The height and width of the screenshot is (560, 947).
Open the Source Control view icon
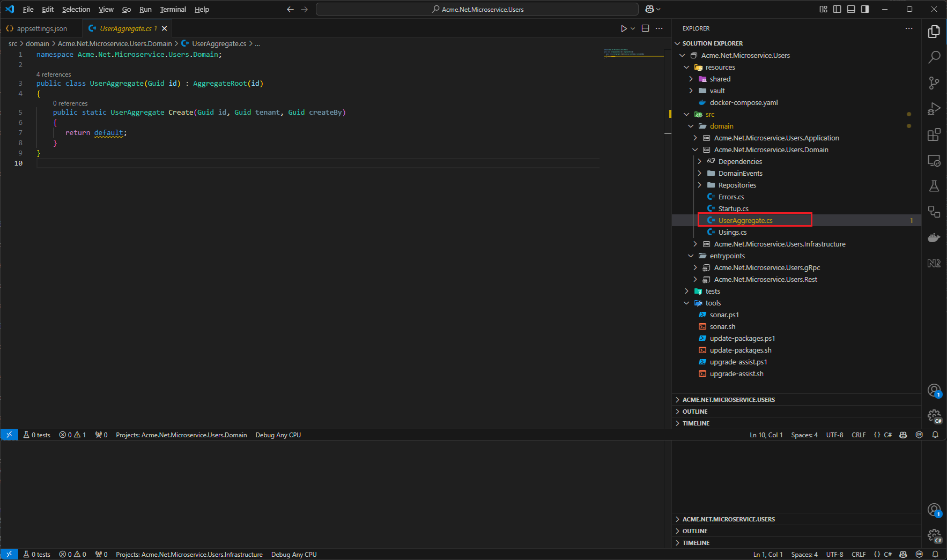[x=934, y=83]
